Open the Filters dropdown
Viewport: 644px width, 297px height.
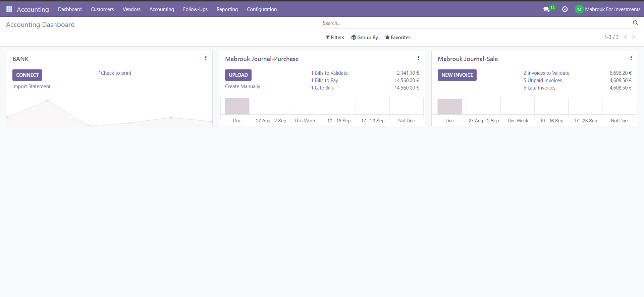click(x=335, y=38)
